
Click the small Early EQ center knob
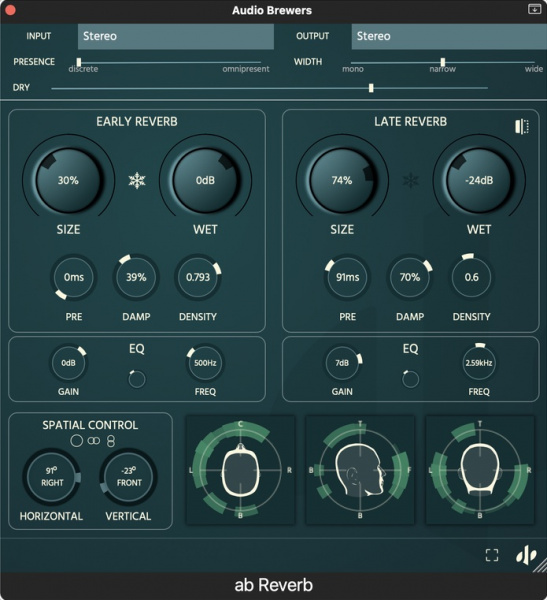[x=137, y=379]
